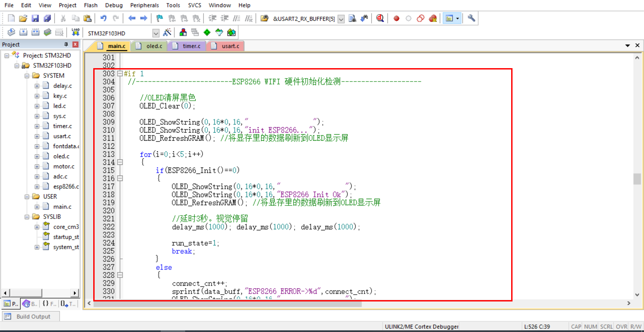
Task: Open the SVCS menu
Action: [x=195, y=5]
